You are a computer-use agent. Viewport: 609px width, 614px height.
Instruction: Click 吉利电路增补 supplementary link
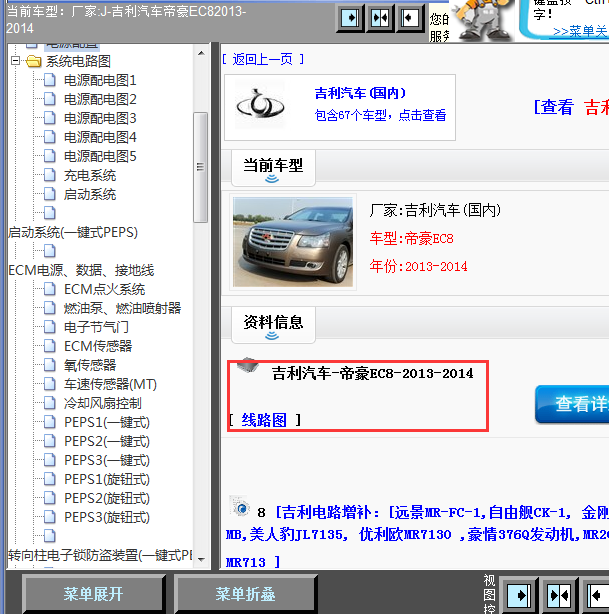point(417,534)
